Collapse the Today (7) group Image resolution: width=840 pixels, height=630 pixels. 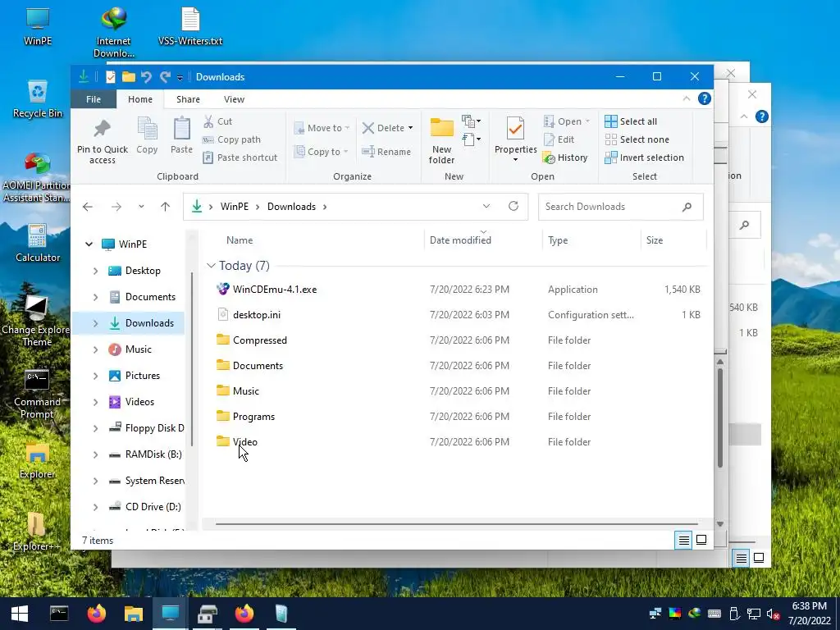pyautogui.click(x=211, y=266)
